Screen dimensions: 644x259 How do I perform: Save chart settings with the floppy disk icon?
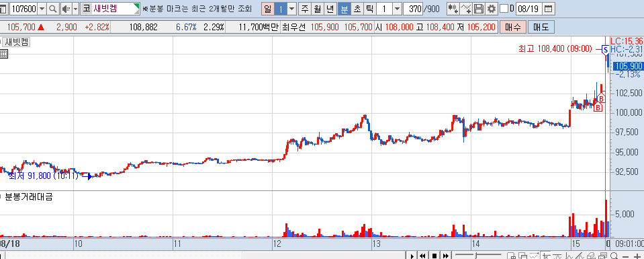479,8
